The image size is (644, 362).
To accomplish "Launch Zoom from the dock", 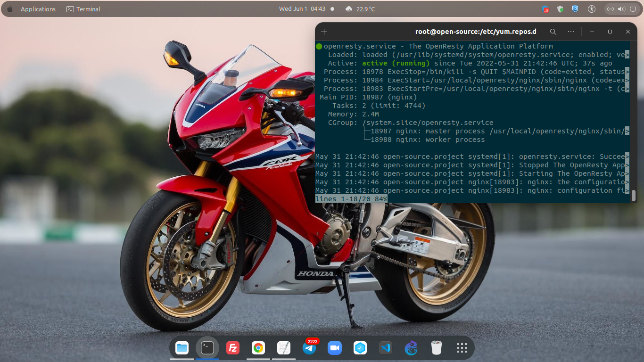I will pyautogui.click(x=335, y=348).
